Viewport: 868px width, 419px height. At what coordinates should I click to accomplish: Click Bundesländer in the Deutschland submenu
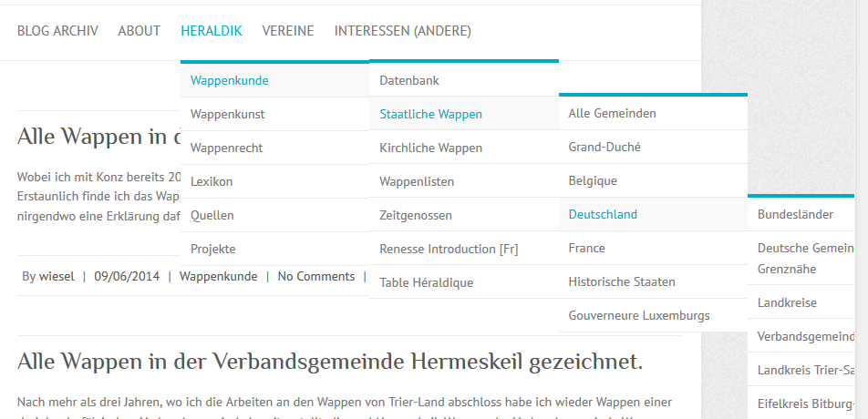796,214
